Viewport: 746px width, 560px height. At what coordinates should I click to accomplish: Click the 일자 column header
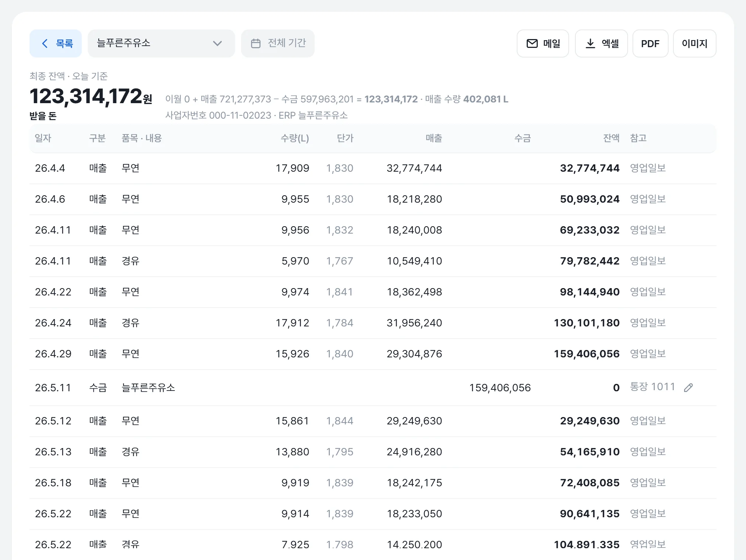pyautogui.click(x=43, y=138)
